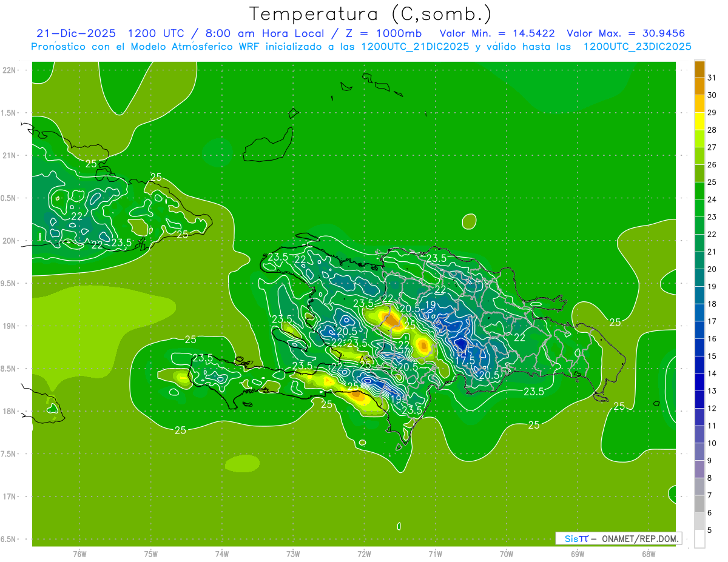Click the legend value '6'

click(710, 513)
